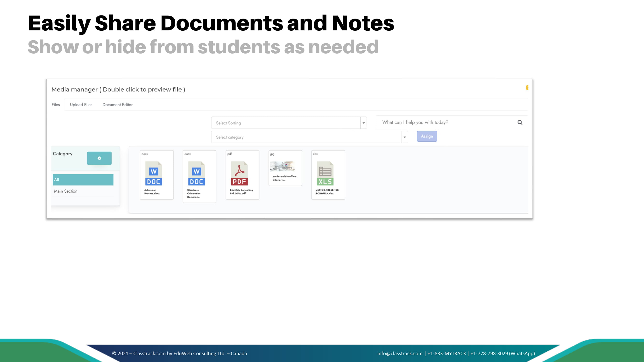Open the Select category combo box
The height and width of the screenshot is (362, 644).
[306, 137]
